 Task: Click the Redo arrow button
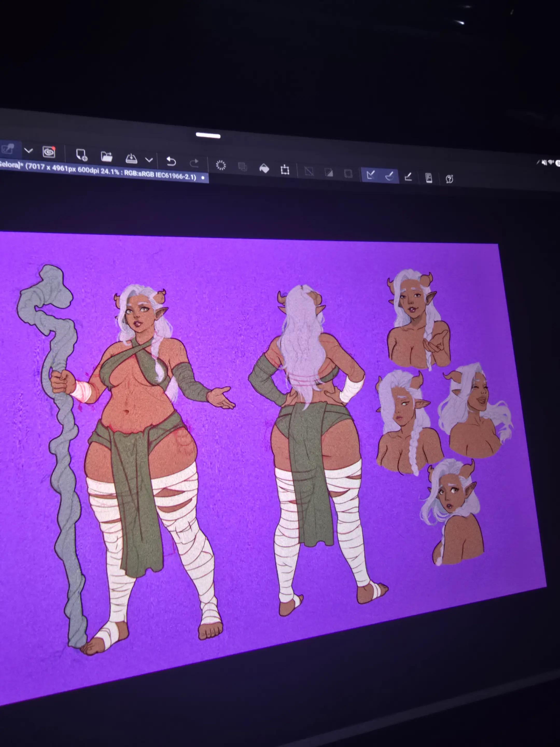(x=194, y=163)
